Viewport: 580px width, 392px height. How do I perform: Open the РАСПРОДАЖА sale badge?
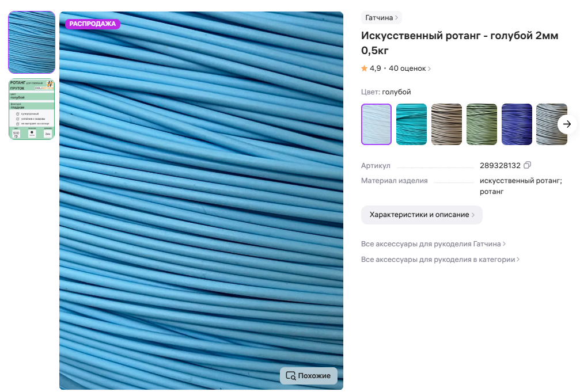coord(93,24)
